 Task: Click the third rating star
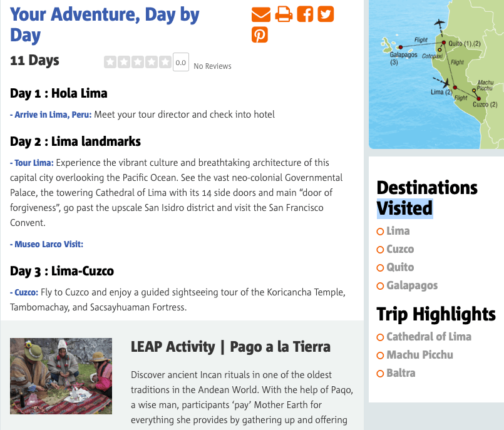(138, 62)
